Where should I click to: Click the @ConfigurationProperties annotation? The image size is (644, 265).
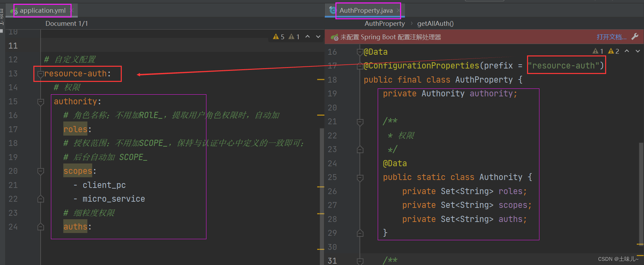(421, 65)
